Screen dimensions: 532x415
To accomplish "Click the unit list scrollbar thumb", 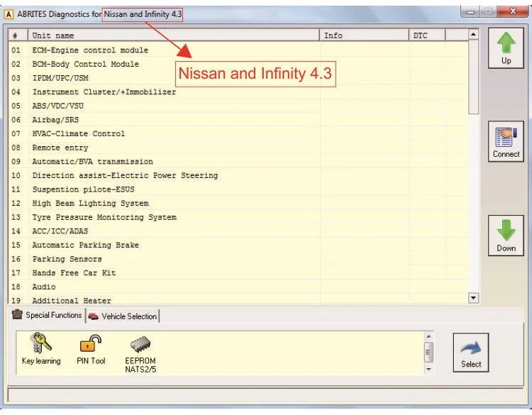I will 473,77.
